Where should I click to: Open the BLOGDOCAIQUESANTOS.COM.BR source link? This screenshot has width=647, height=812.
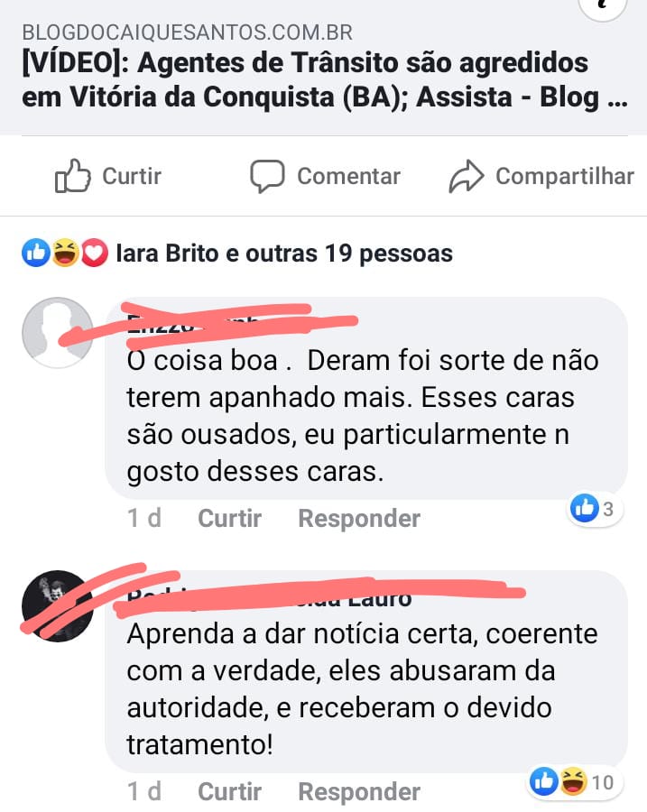point(187,32)
